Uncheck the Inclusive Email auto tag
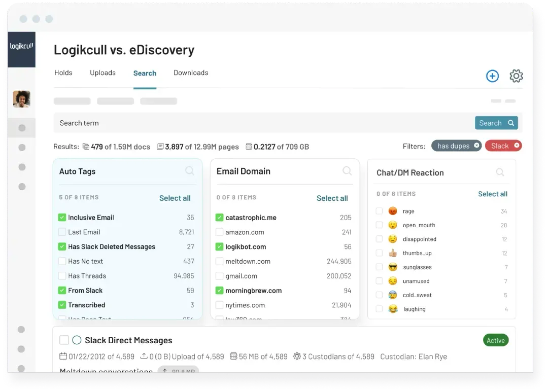Image resolution: width=548 pixels, height=392 pixels. [62, 217]
